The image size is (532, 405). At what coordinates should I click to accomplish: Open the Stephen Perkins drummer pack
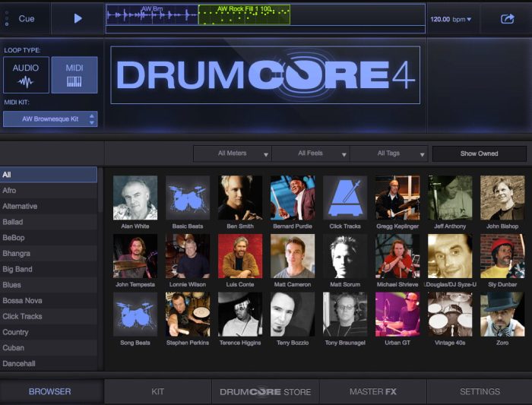pyautogui.click(x=188, y=315)
